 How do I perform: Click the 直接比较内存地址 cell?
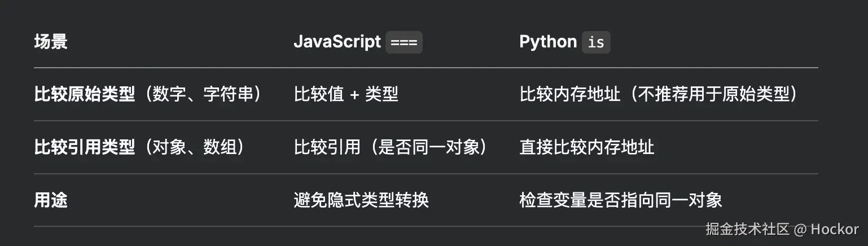[x=586, y=147]
